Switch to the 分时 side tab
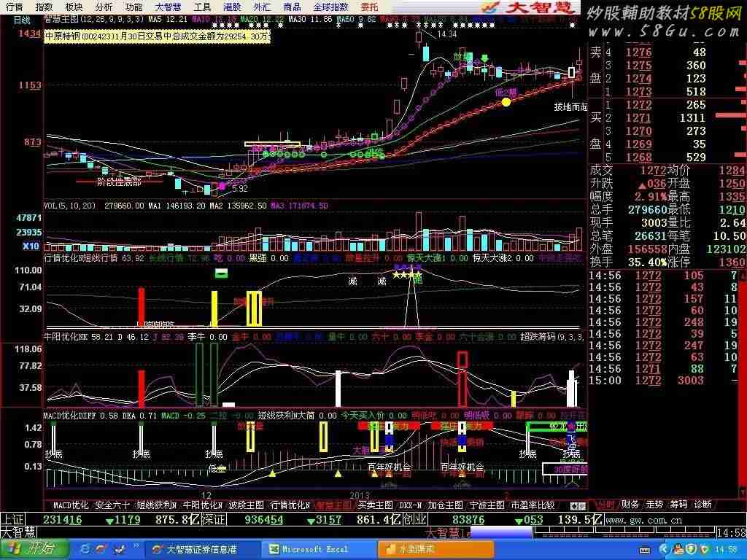This screenshot has width=747, height=560. coord(605,505)
